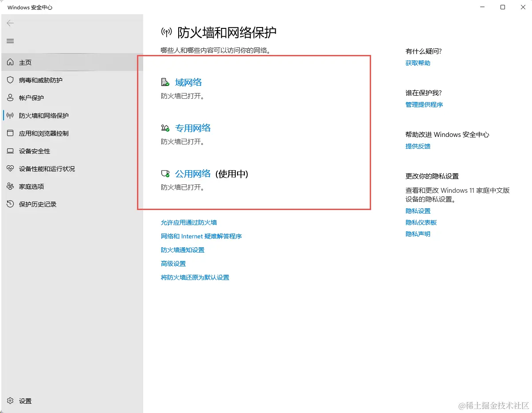The image size is (532, 413).
Task: Click the shield icon for 病毒和威胁防护
Action: click(10, 80)
